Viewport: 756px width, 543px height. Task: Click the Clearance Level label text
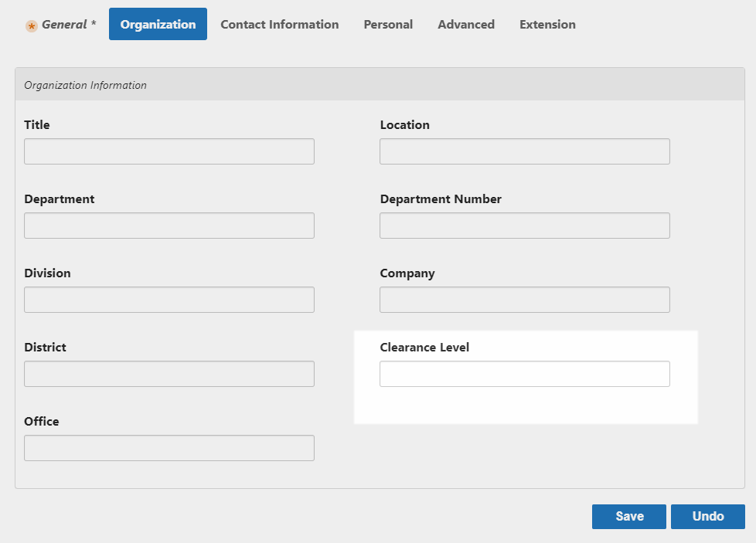click(424, 348)
